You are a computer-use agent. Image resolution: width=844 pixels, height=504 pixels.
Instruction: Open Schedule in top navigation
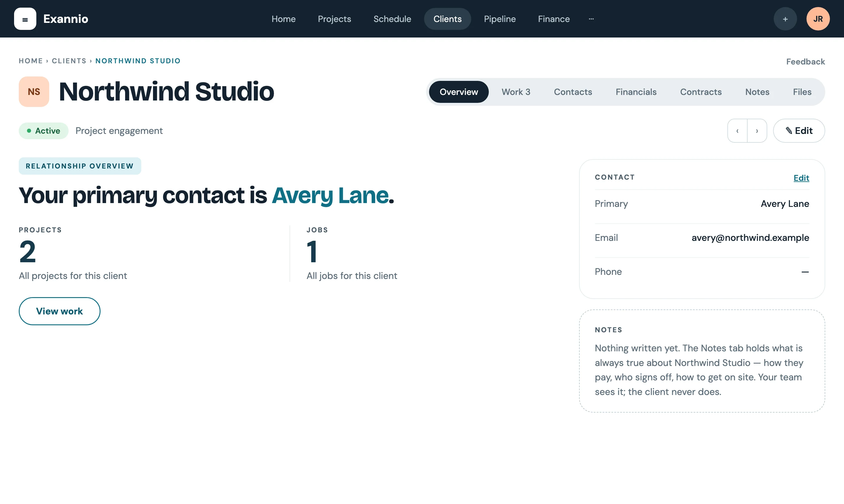(392, 19)
